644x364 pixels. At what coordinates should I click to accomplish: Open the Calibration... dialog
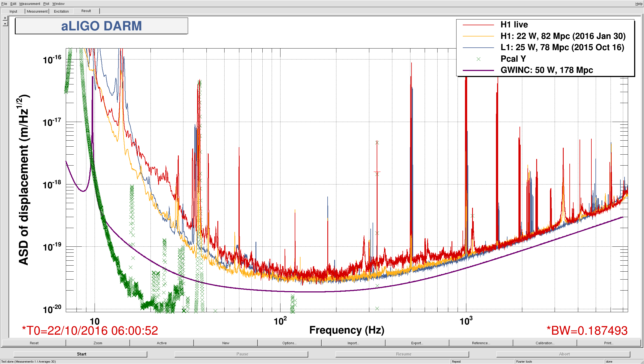545,343
